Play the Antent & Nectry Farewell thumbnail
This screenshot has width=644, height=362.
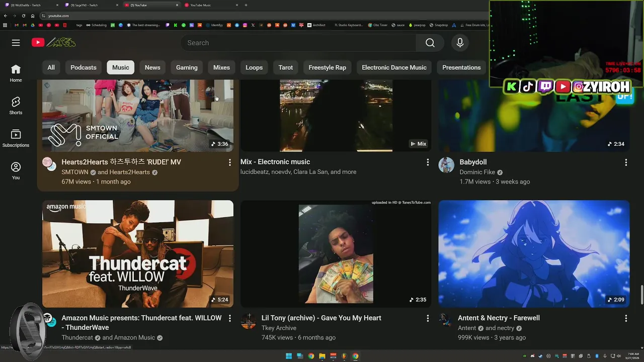(x=534, y=254)
